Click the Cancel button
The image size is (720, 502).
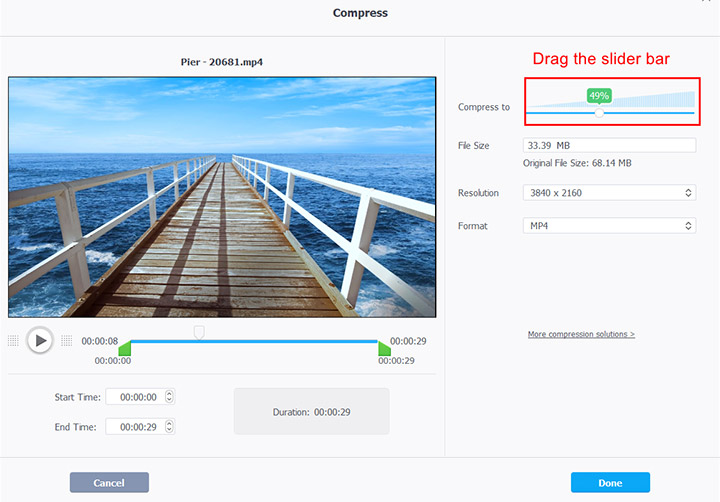(109, 483)
